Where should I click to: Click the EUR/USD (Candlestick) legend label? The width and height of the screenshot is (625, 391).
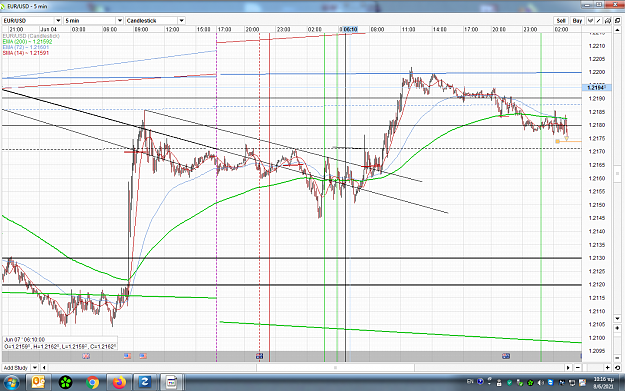pyautogui.click(x=31, y=36)
